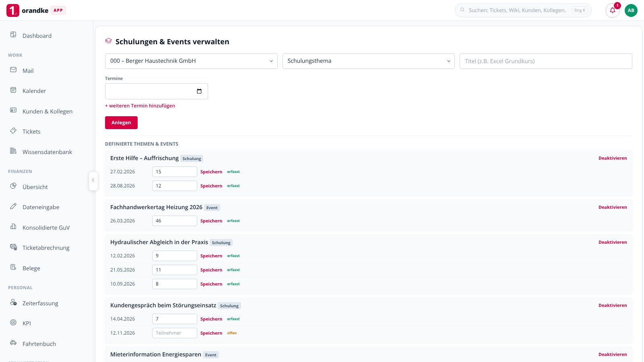This screenshot has width=644, height=362.
Task: Deactivate Fachhandwerkertag Heizung 2026
Action: 613,207
